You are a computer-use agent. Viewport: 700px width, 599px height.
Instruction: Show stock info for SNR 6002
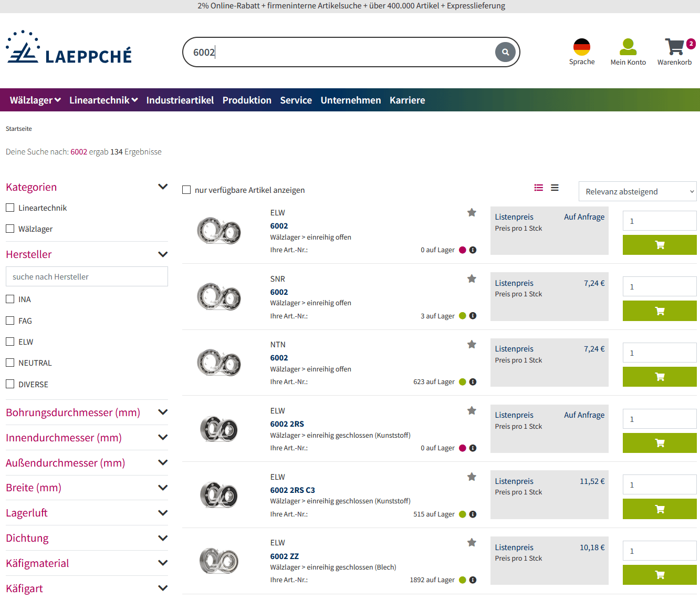[x=473, y=316]
